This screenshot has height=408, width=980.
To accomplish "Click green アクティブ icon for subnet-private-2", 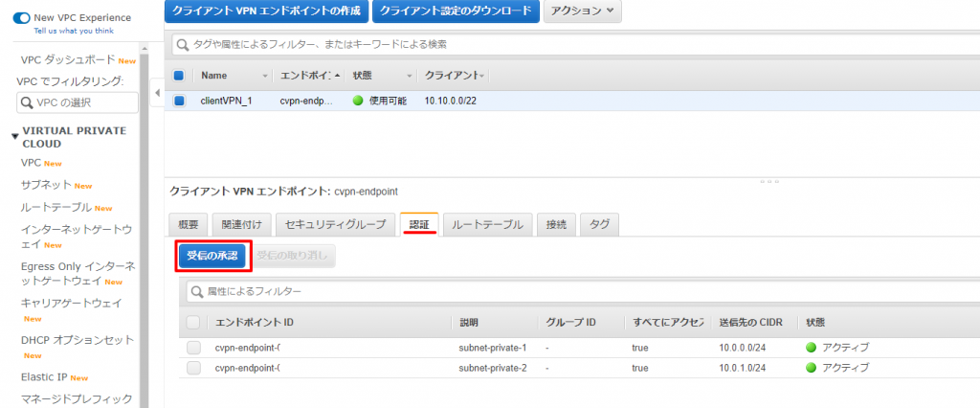I will click(812, 368).
